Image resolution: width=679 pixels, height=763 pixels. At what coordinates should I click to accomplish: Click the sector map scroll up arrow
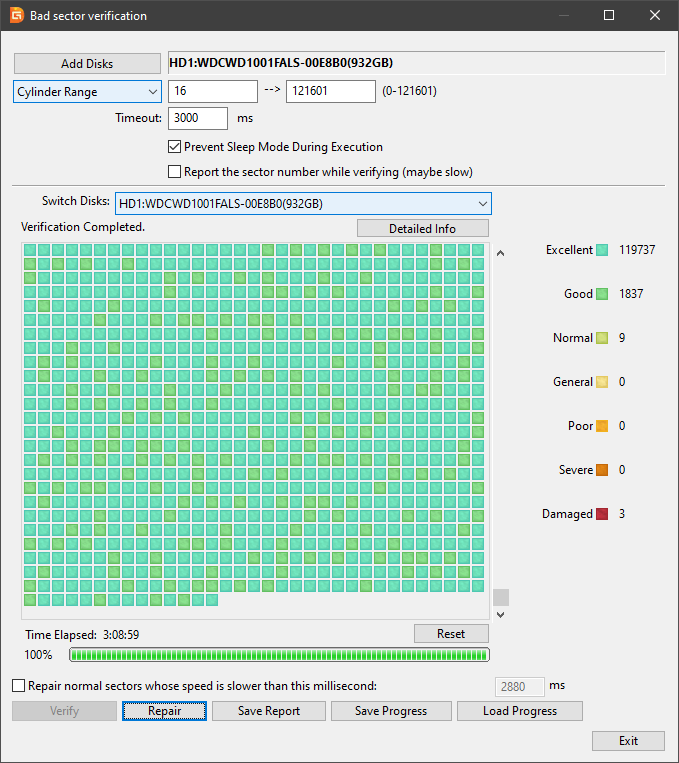(x=500, y=253)
